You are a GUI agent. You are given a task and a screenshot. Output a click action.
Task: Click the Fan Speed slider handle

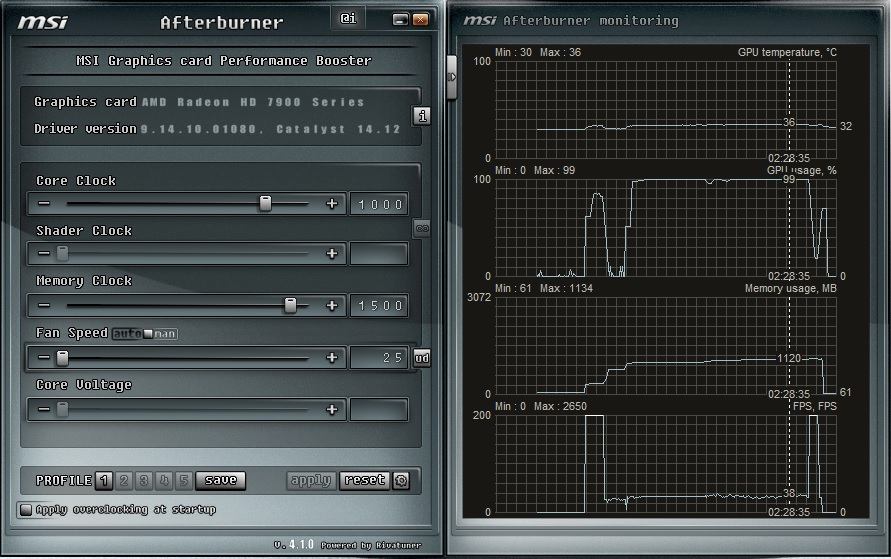click(63, 357)
